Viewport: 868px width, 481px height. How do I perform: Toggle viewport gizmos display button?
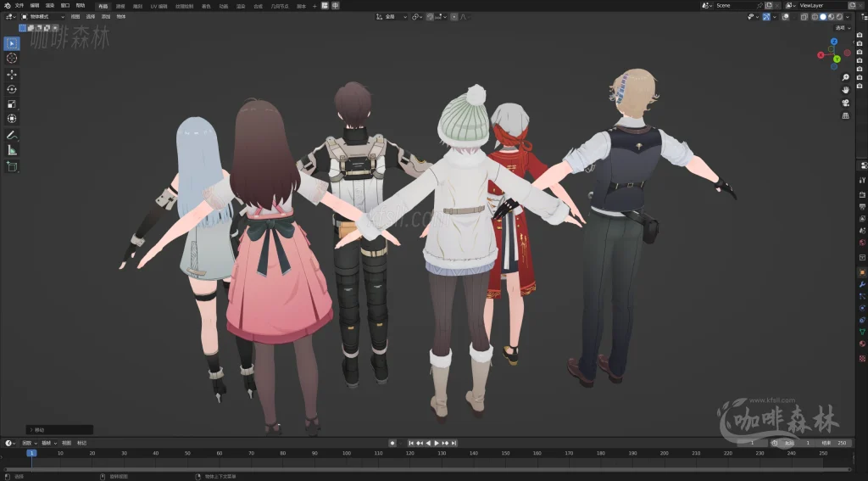[766, 17]
